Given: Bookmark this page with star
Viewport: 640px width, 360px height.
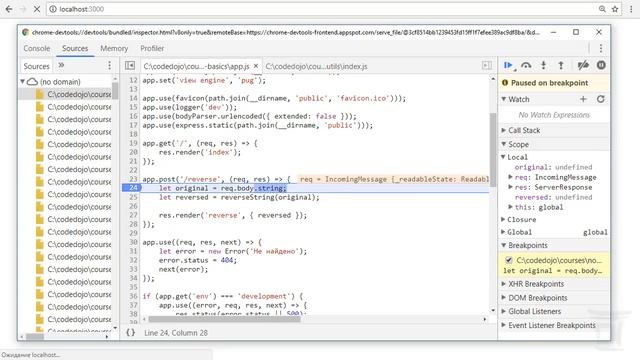Looking at the screenshot, I should click(x=615, y=9).
